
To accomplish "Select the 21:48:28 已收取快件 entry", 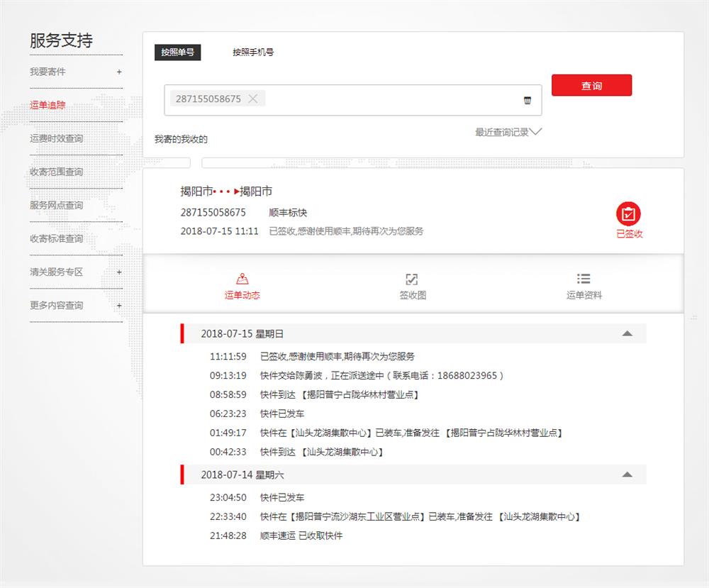I will 277,536.
